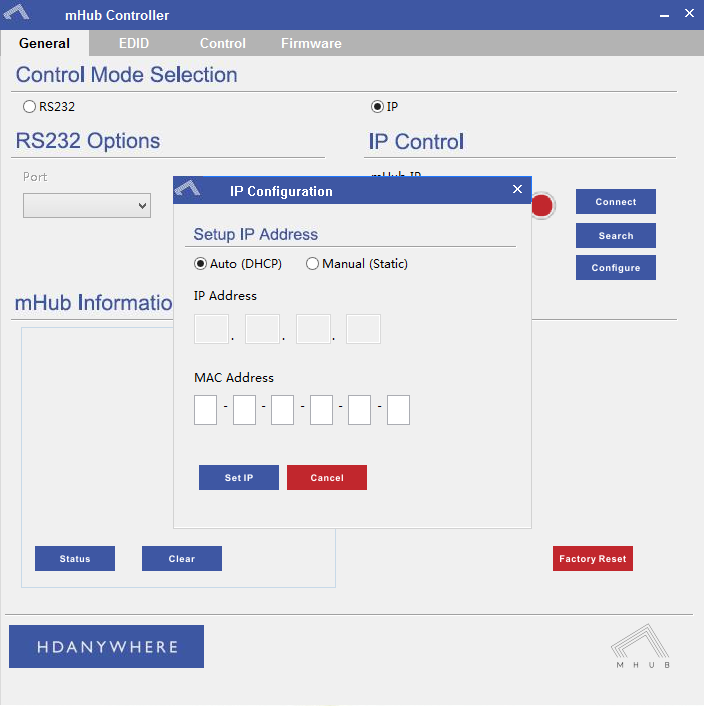Focus the third IP address octet field
The height and width of the screenshot is (706, 704).
tap(313, 329)
